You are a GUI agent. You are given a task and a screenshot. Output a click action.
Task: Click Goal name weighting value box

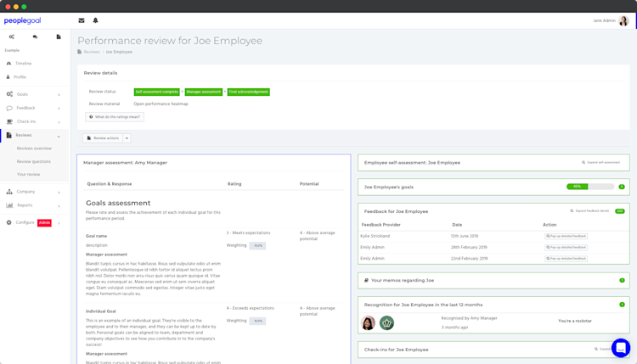(x=257, y=245)
